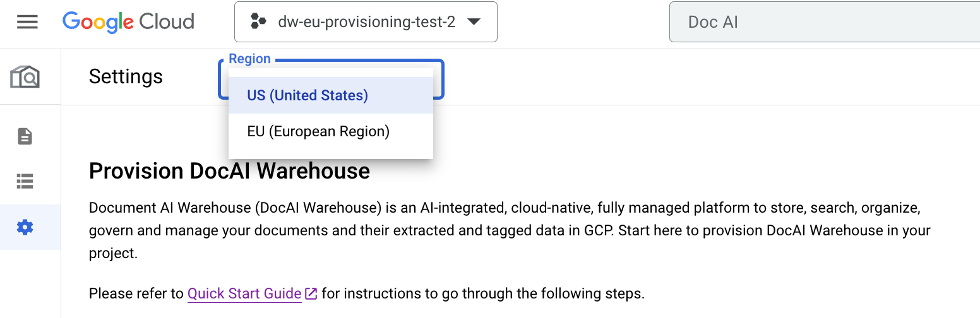
Task: Open the main navigation hamburger menu
Action: [27, 22]
